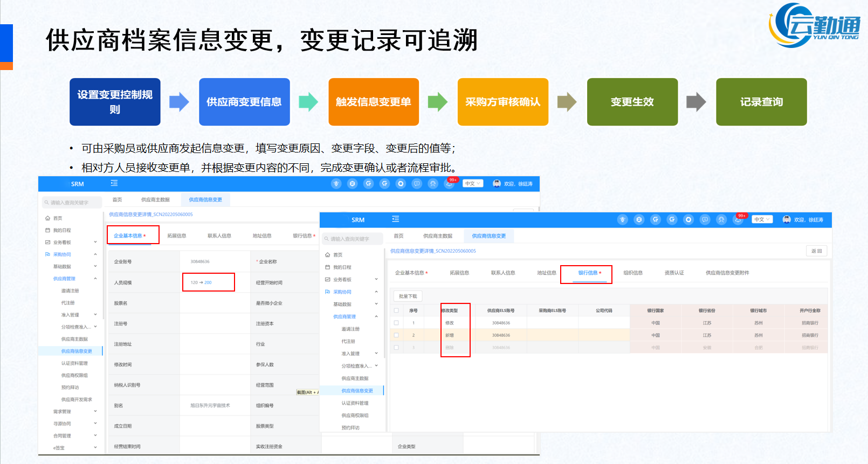Open customer service headset icon in front SRM header
The image size is (868, 464).
click(721, 220)
